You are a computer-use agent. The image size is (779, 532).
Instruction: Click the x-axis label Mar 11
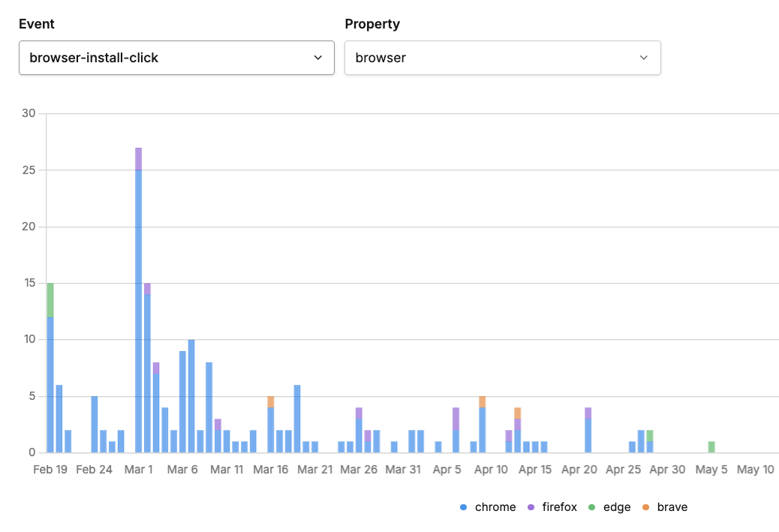click(227, 470)
